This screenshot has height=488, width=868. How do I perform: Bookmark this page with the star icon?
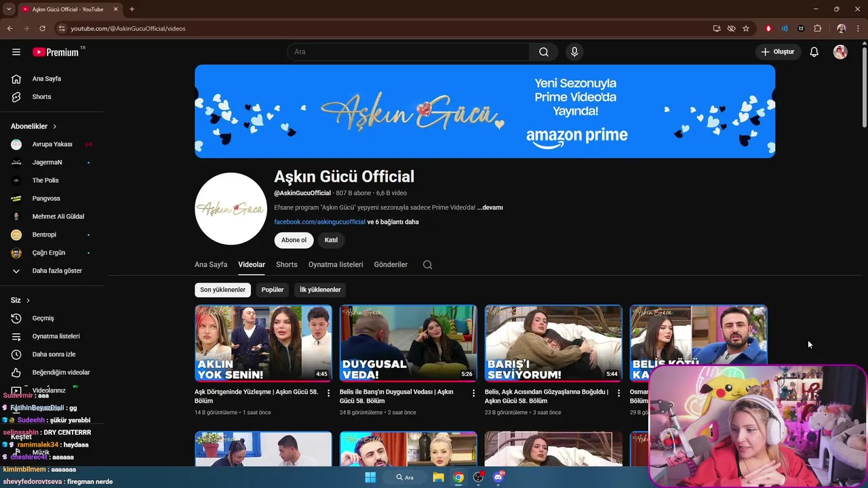pos(746,28)
